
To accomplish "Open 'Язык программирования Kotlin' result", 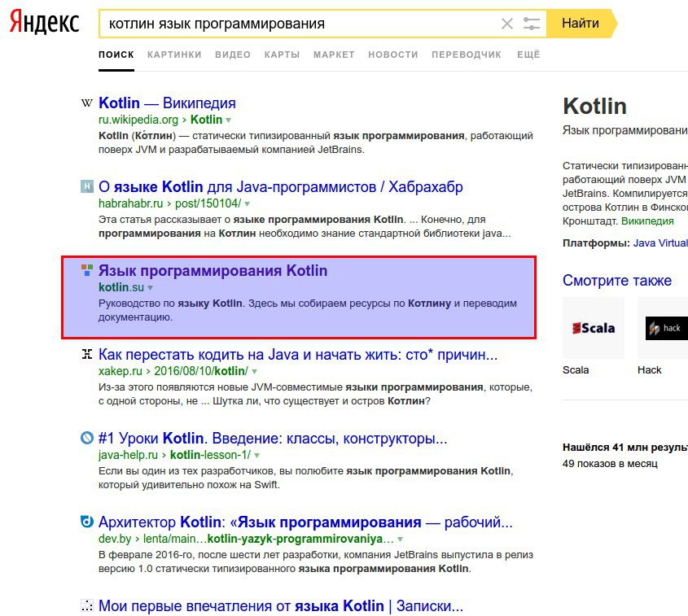I will tap(213, 270).
